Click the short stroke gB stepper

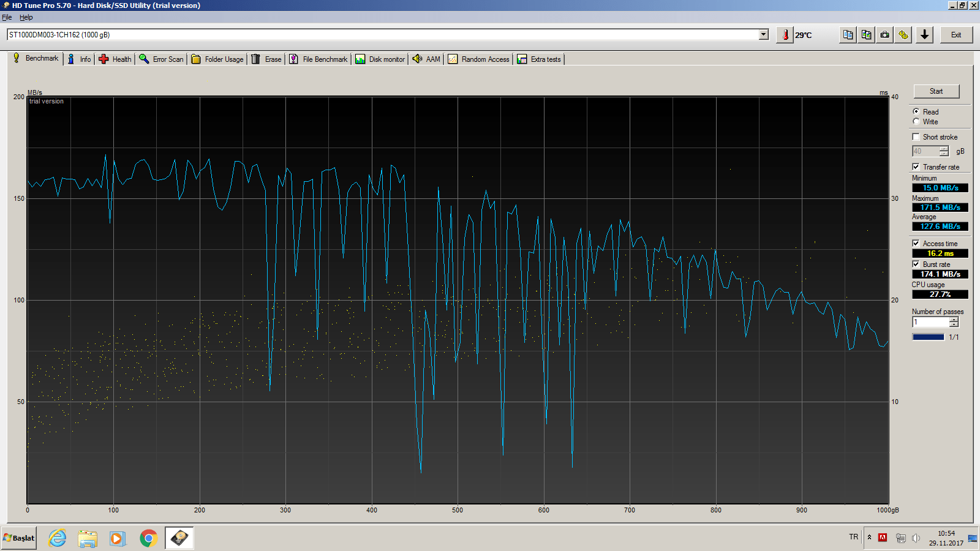[x=944, y=151]
